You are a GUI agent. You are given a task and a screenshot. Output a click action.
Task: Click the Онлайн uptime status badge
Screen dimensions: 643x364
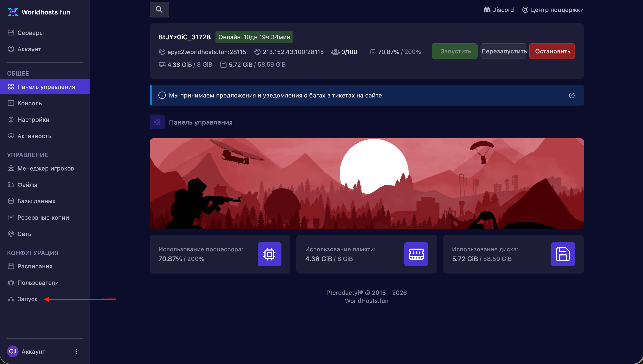[x=254, y=37]
